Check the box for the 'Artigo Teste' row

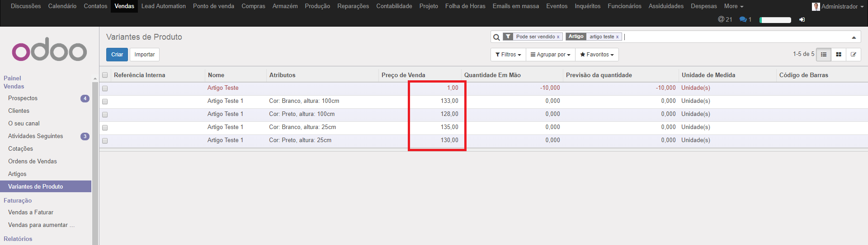tap(105, 88)
